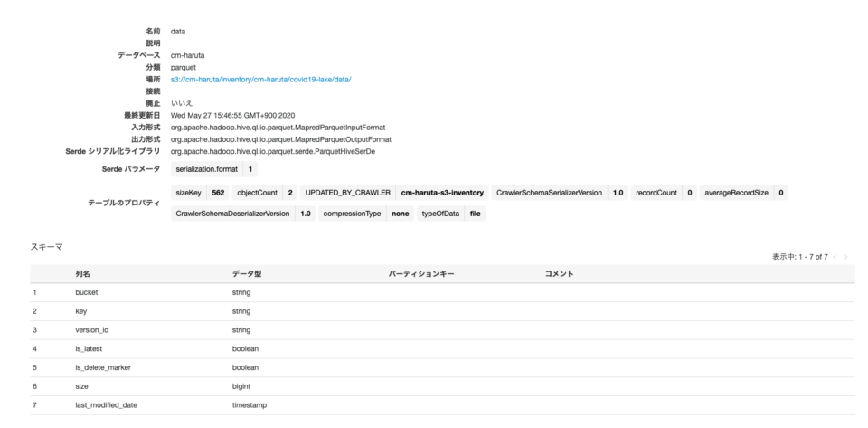The image size is (868, 428).
Task: Click the deprecated value 'いいえ'
Action: tap(182, 103)
